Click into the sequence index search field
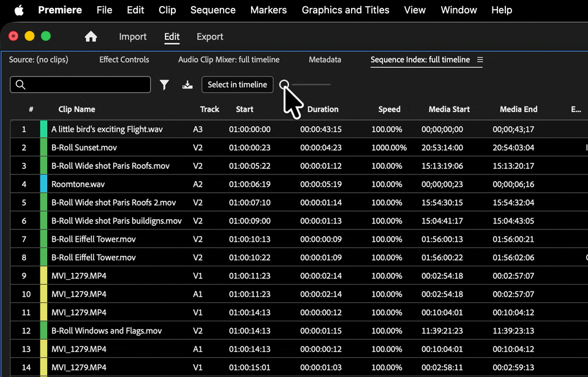 point(80,84)
